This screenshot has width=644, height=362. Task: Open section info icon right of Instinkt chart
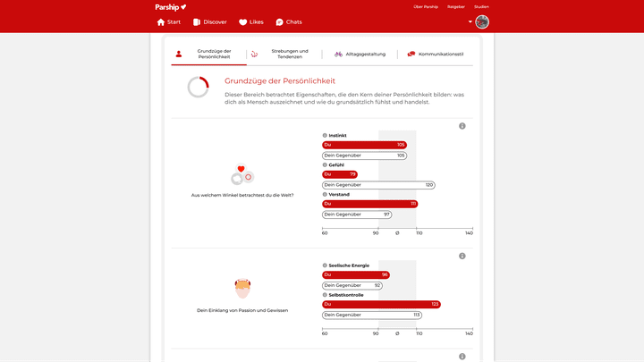[x=462, y=126]
